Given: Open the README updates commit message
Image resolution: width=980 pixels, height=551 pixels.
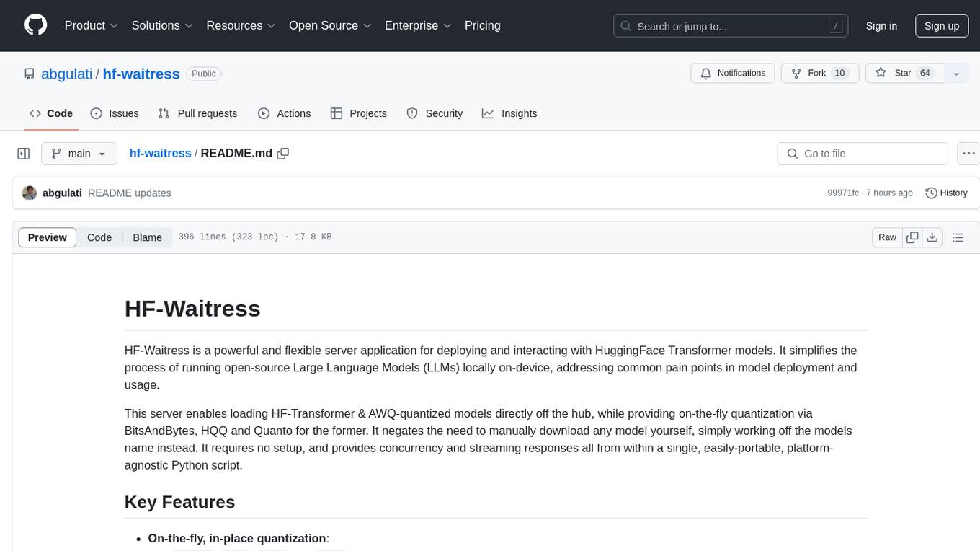Looking at the screenshot, I should 130,193.
